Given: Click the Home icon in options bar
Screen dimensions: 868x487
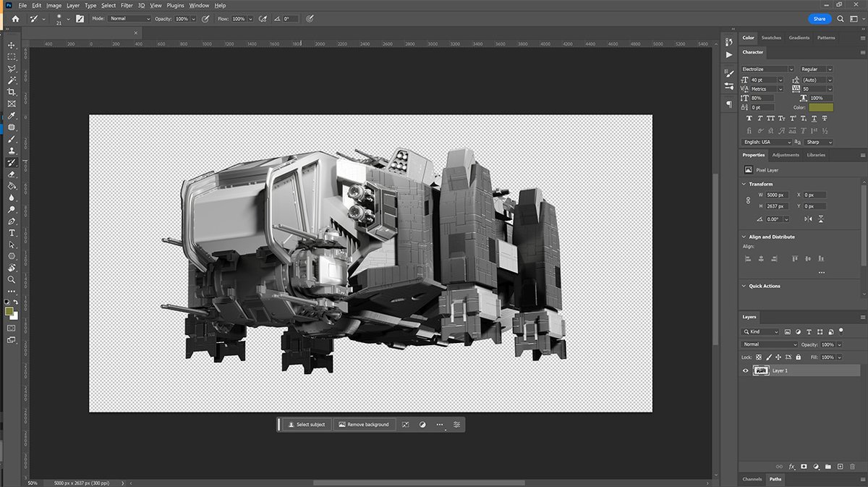Looking at the screenshot, I should point(15,18).
